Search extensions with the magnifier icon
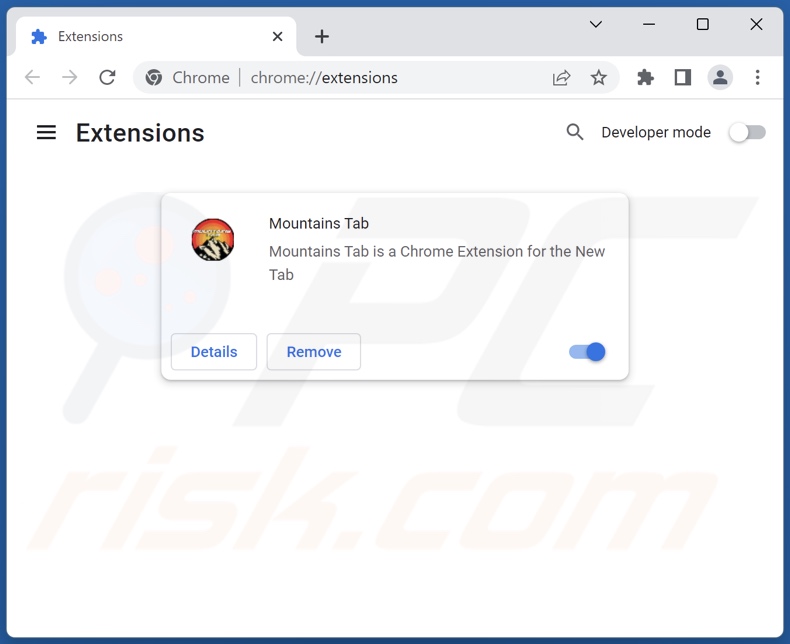The width and height of the screenshot is (790, 644). pyautogui.click(x=575, y=132)
